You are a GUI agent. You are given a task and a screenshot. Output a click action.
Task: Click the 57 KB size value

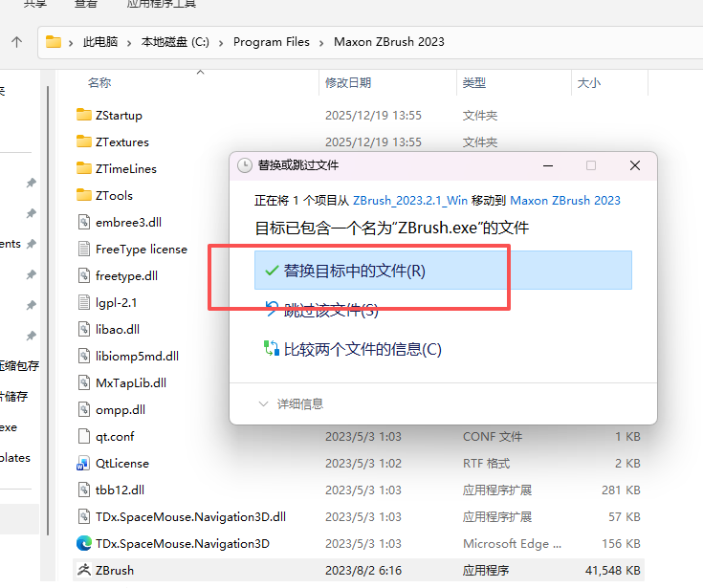pos(624,516)
